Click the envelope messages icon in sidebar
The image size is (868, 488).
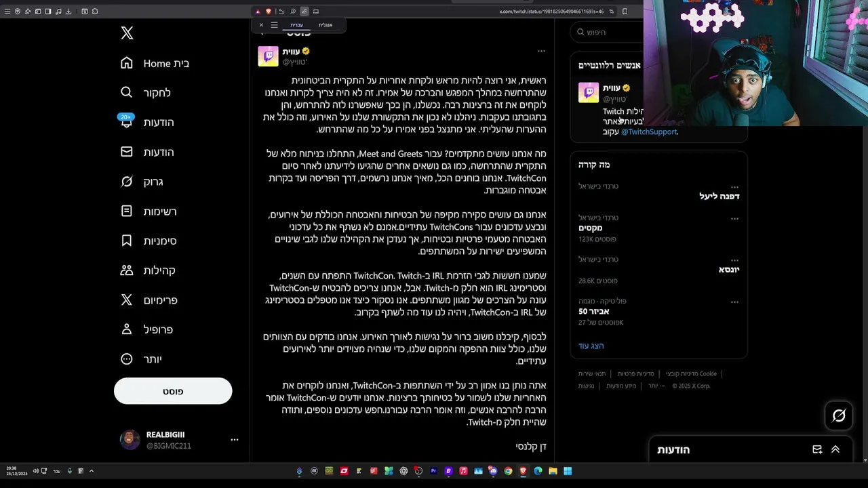pyautogui.click(x=127, y=152)
